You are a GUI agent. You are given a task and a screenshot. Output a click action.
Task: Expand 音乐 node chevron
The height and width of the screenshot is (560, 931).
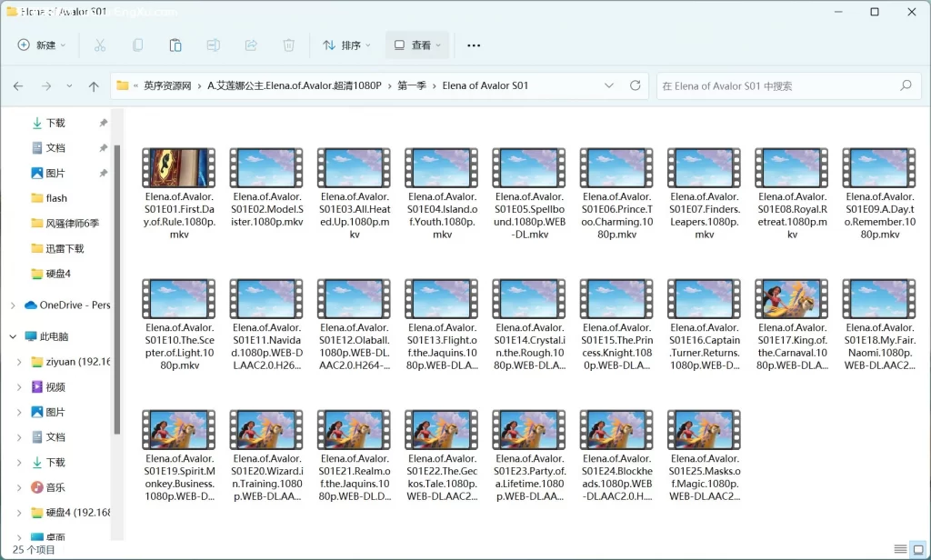[x=19, y=487]
